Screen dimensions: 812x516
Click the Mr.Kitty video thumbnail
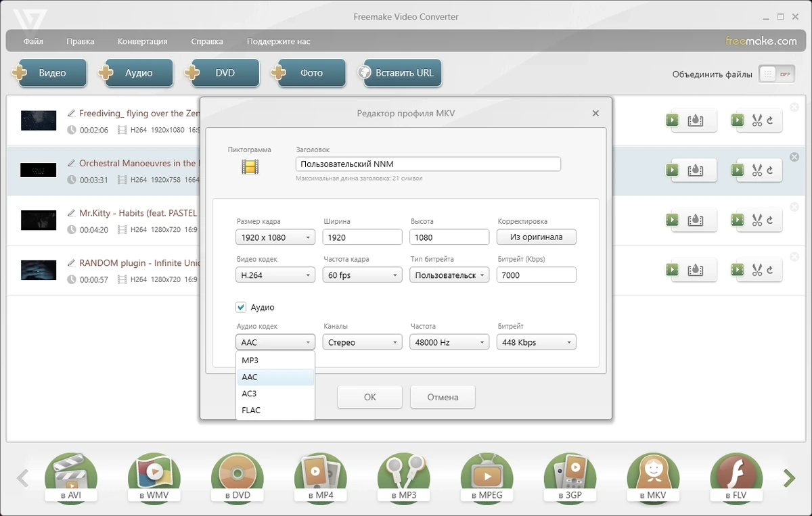coord(39,220)
